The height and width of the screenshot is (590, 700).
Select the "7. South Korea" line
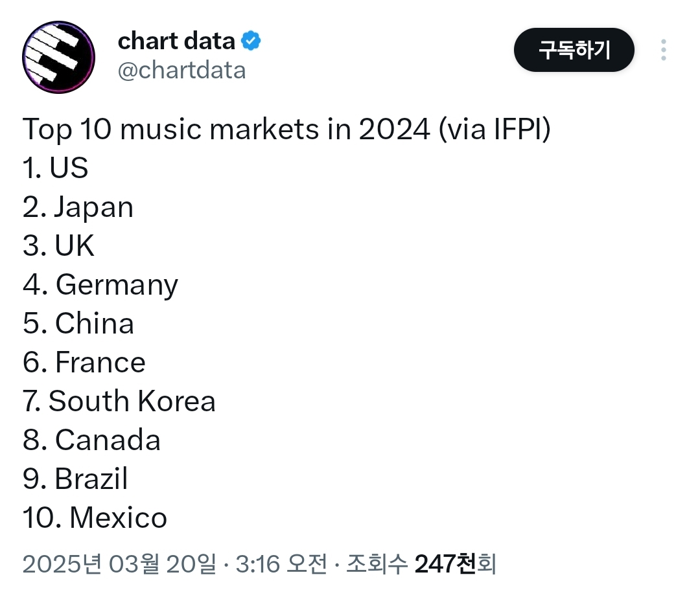click(119, 402)
